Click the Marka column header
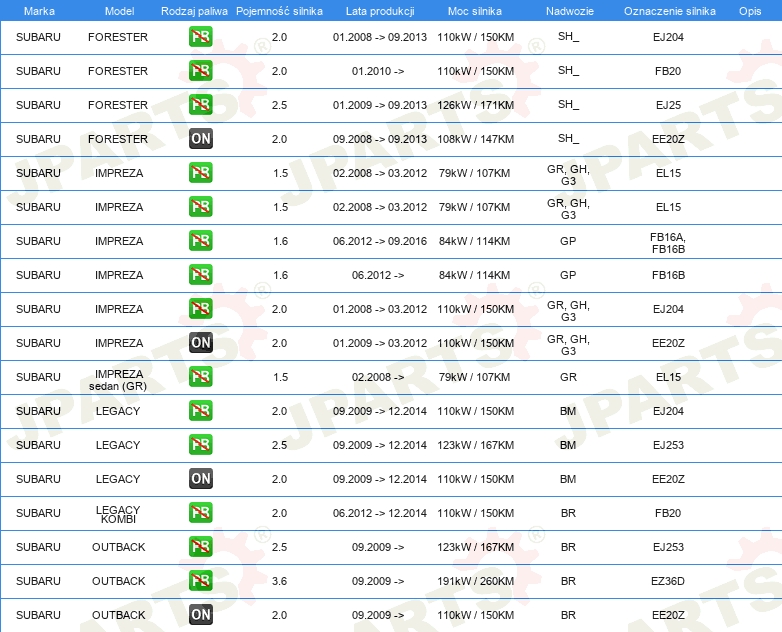The height and width of the screenshot is (632, 782). [39, 11]
